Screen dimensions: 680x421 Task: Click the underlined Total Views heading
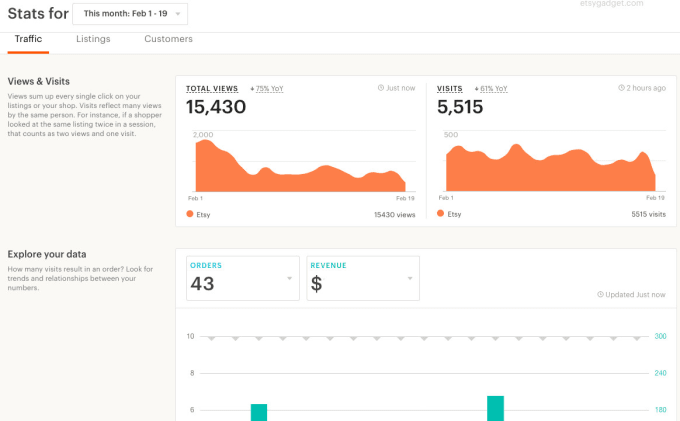pos(214,88)
